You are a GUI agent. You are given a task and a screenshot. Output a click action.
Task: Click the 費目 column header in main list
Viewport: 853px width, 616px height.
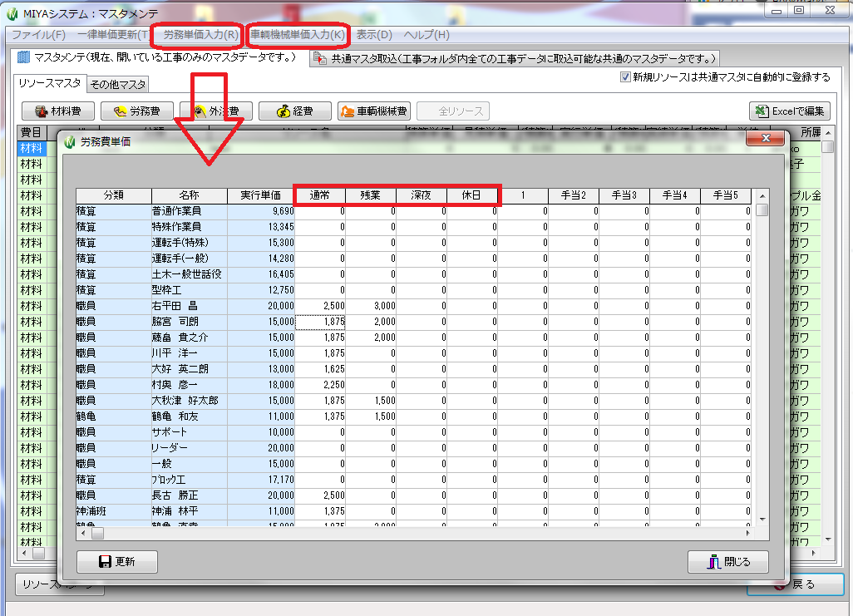coord(31,132)
